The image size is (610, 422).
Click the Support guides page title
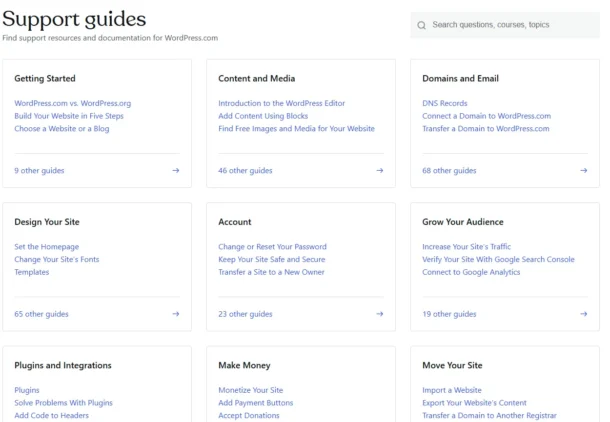[x=74, y=19]
